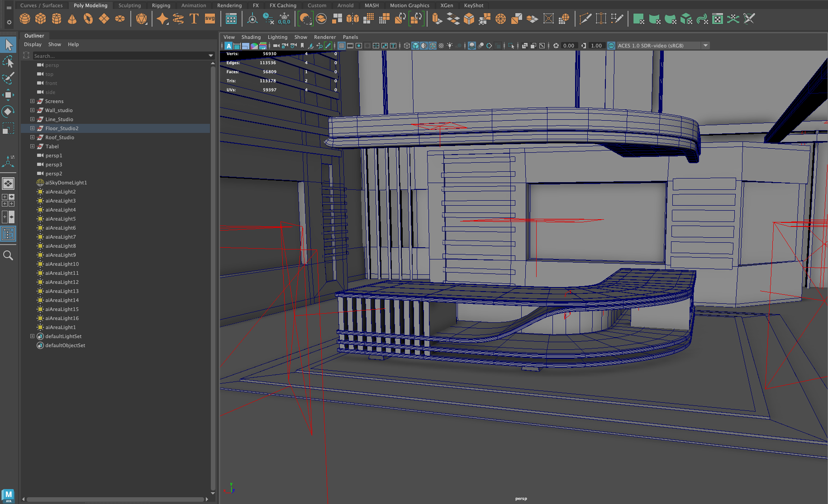828x504 pixels.
Task: Select aiSkyDomeLight1 in the Outliner
Action: pos(66,183)
